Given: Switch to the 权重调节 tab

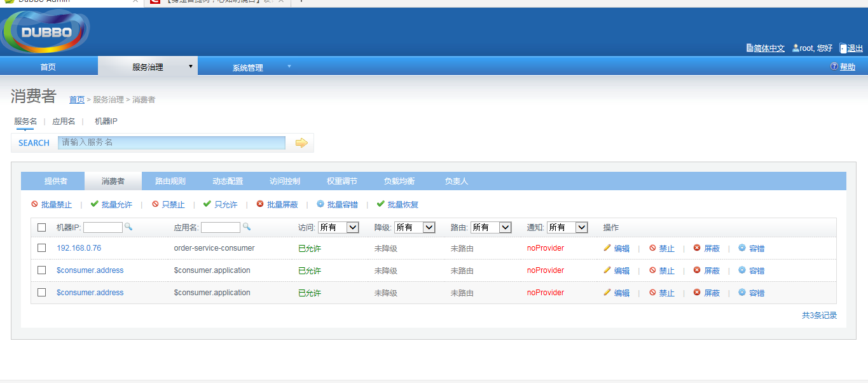Looking at the screenshot, I should (x=342, y=181).
